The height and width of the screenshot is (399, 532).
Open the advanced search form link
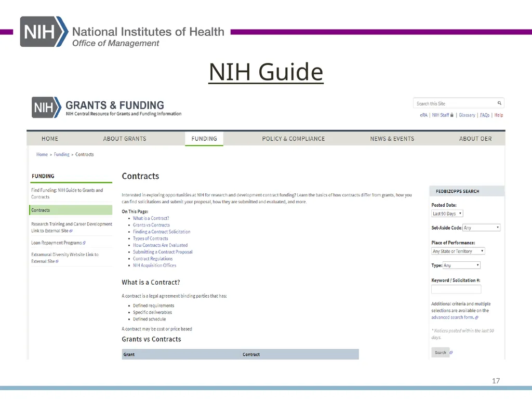(x=453, y=317)
